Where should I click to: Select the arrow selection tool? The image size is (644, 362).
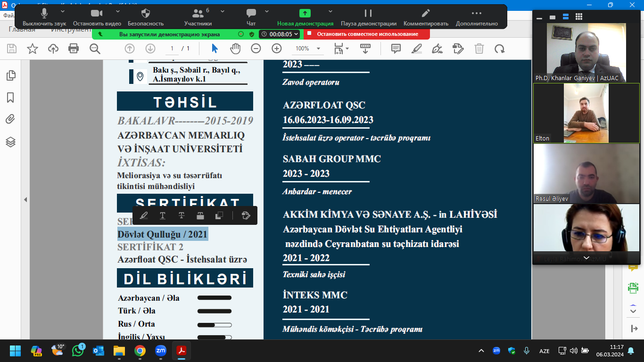pyautogui.click(x=215, y=49)
